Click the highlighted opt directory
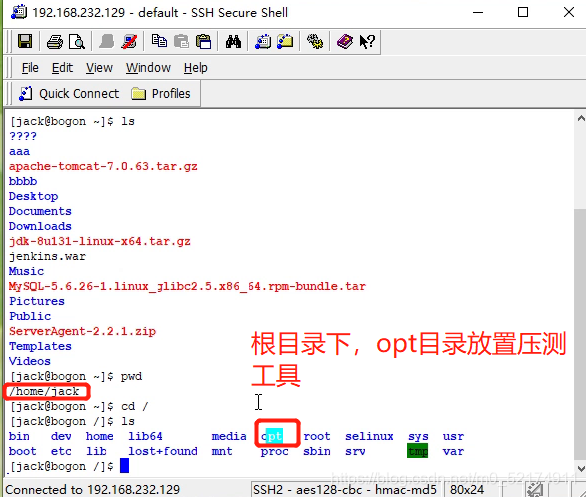 pyautogui.click(x=272, y=436)
